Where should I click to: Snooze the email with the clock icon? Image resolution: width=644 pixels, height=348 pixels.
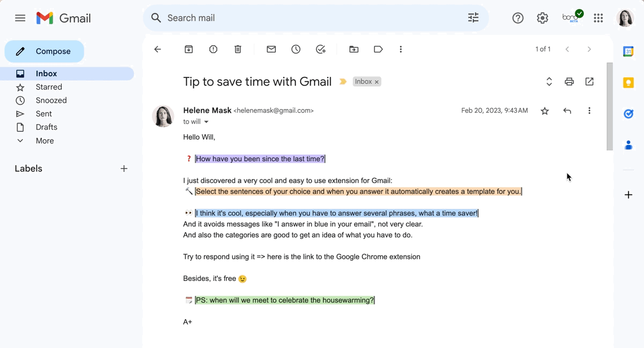point(296,49)
